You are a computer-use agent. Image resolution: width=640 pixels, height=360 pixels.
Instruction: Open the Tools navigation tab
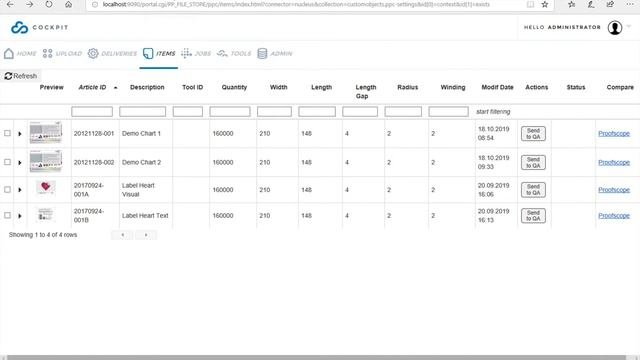pyautogui.click(x=234, y=53)
